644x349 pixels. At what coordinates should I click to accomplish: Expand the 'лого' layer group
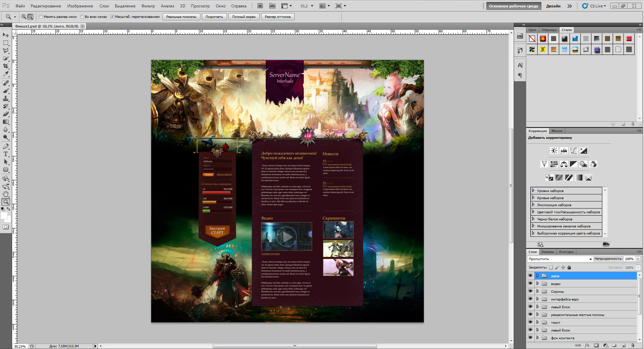coord(537,276)
